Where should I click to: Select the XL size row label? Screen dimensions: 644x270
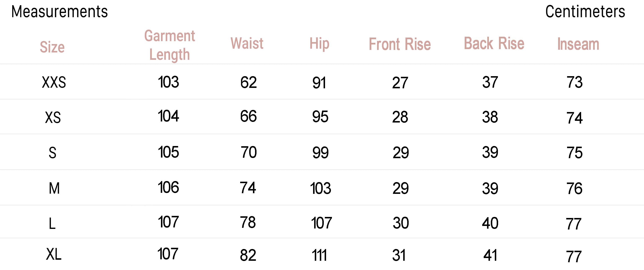53,254
